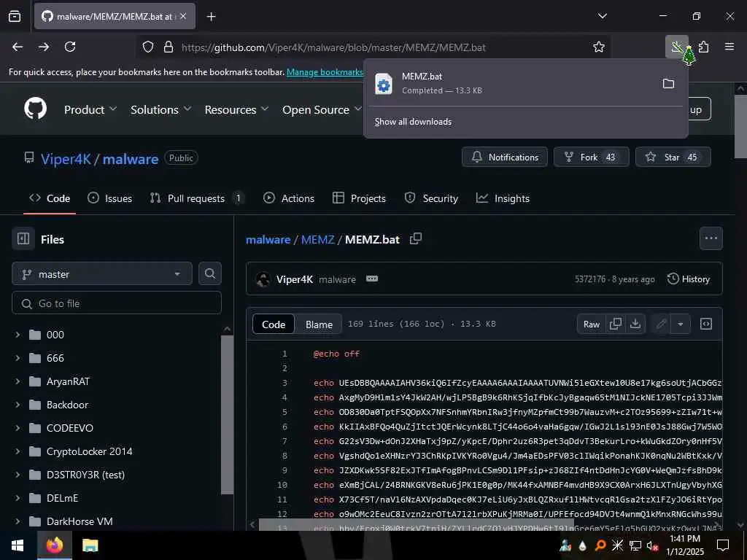
Task: Open Windows Start menu
Action: 18,545
